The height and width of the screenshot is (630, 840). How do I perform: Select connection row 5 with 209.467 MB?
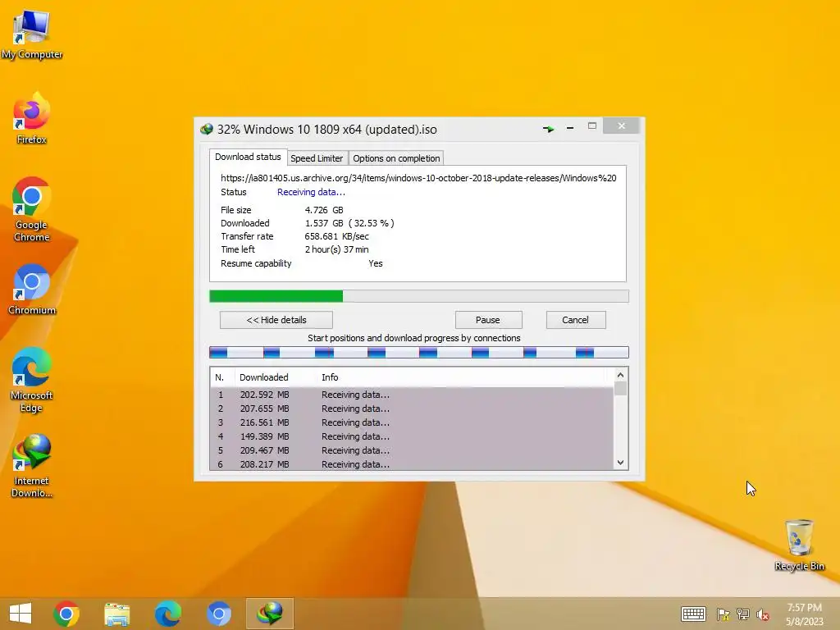pyautogui.click(x=412, y=450)
